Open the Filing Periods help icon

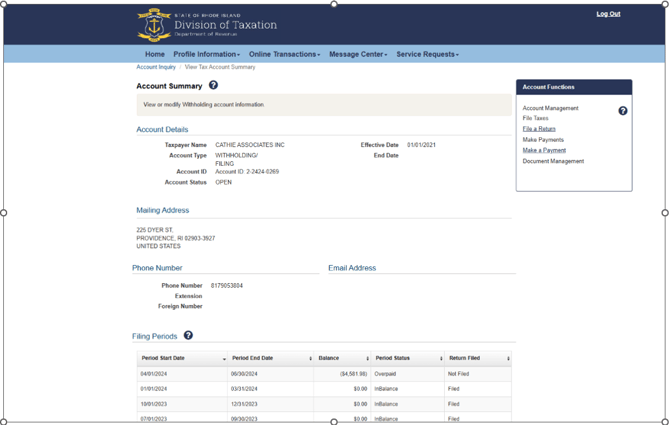coord(188,335)
